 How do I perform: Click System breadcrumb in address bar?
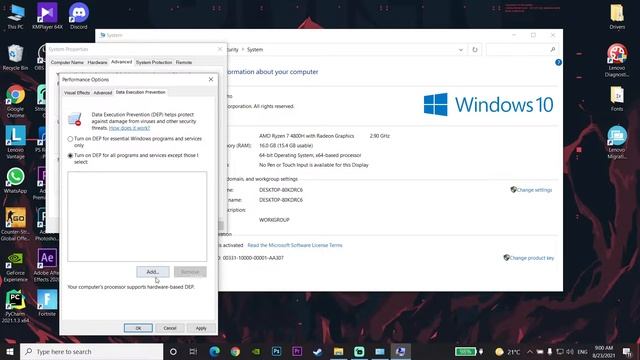point(255,49)
